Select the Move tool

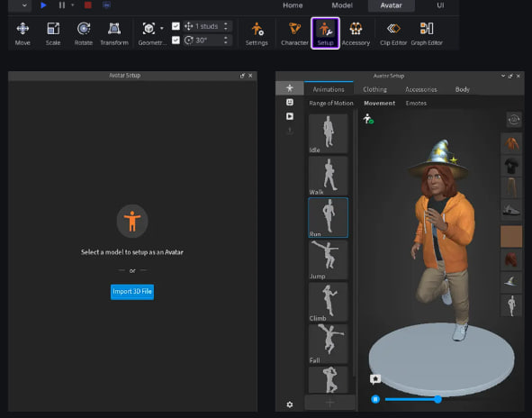pyautogui.click(x=23, y=33)
